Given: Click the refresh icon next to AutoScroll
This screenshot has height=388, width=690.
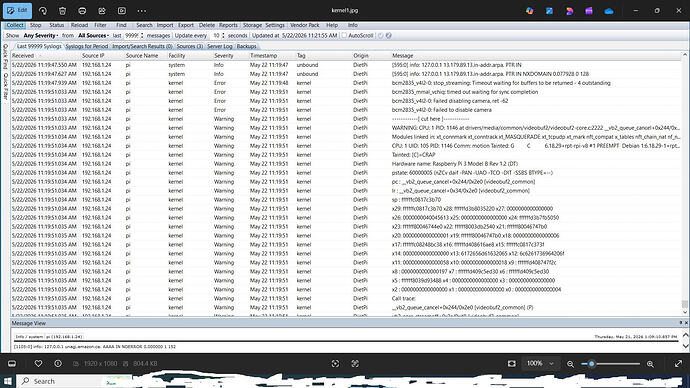Looking at the screenshot, I should pos(381,35).
